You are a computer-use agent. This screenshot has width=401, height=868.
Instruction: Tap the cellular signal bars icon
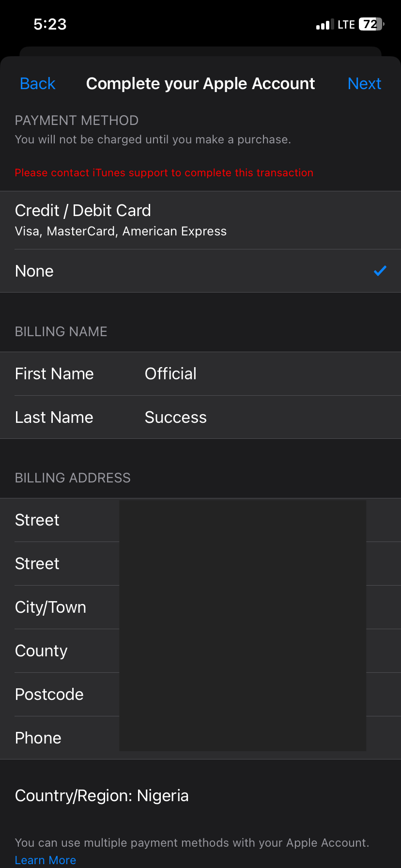coord(324,25)
